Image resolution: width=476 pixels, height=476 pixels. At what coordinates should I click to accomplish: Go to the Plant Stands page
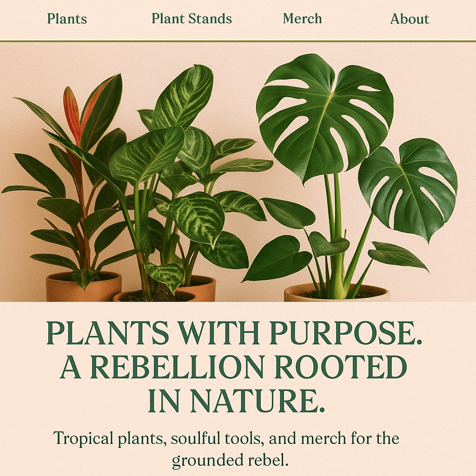[192, 19]
